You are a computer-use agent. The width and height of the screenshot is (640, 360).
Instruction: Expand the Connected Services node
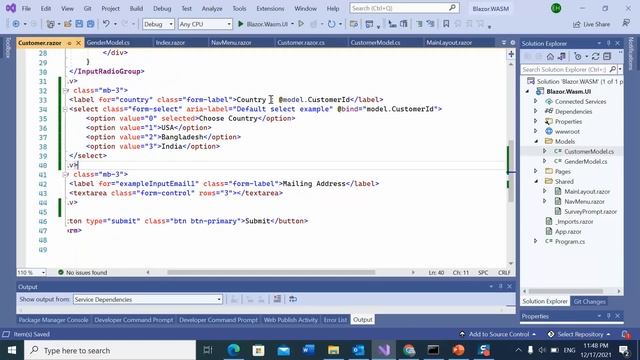pyautogui.click(x=536, y=101)
